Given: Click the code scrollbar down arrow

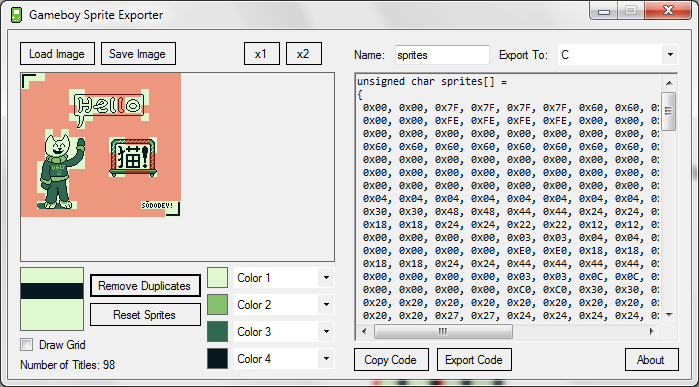Looking at the screenshot, I should click(669, 315).
